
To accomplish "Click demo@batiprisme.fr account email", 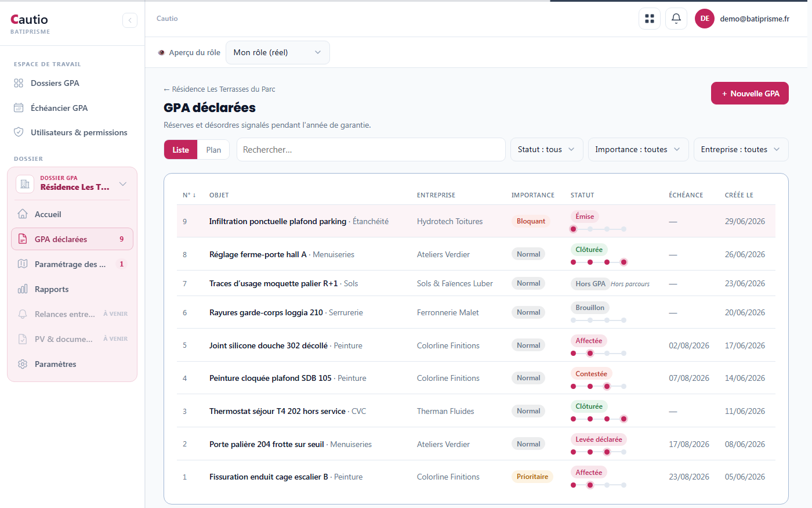I will (755, 19).
